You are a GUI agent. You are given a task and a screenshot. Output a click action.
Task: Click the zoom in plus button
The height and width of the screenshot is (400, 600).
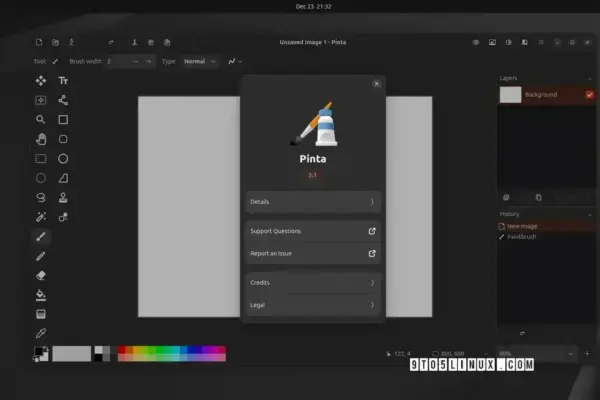click(x=587, y=354)
